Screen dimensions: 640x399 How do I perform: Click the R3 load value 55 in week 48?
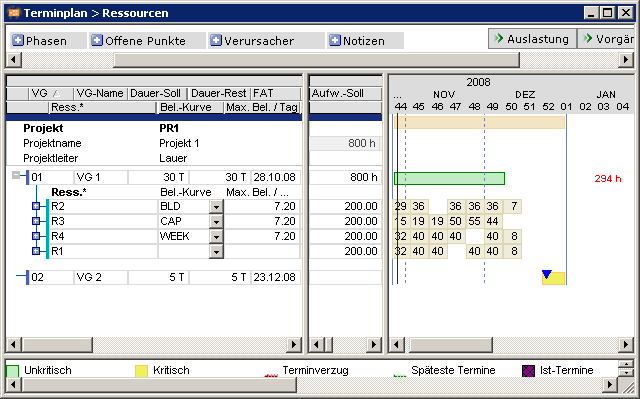pyautogui.click(x=474, y=221)
